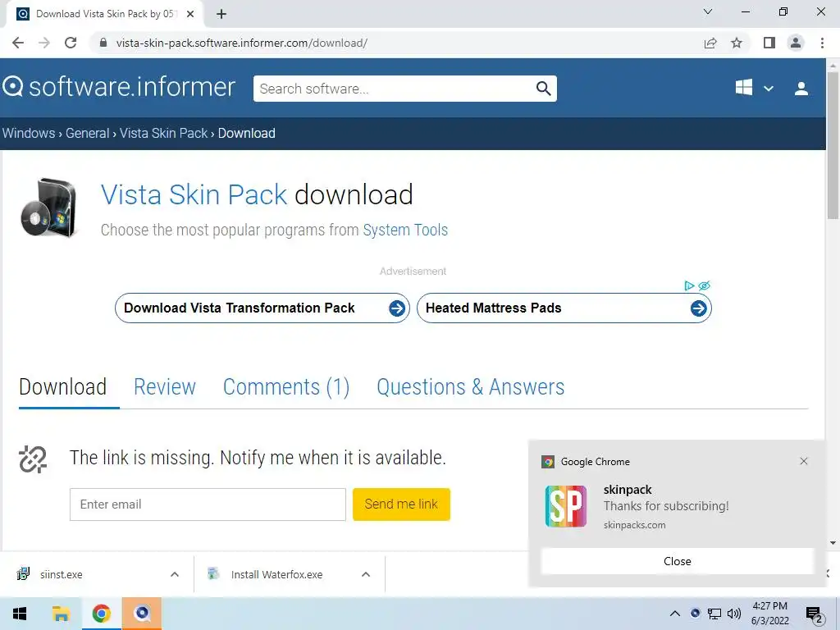
Task: Click the network tray icon
Action: pyautogui.click(x=714, y=614)
